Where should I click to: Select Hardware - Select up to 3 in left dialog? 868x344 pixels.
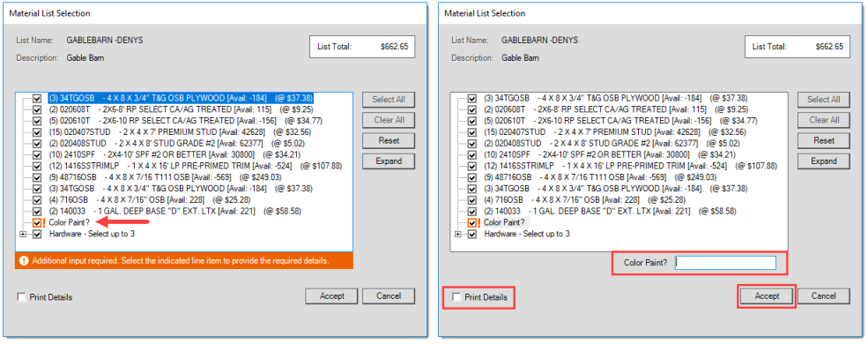pos(92,234)
